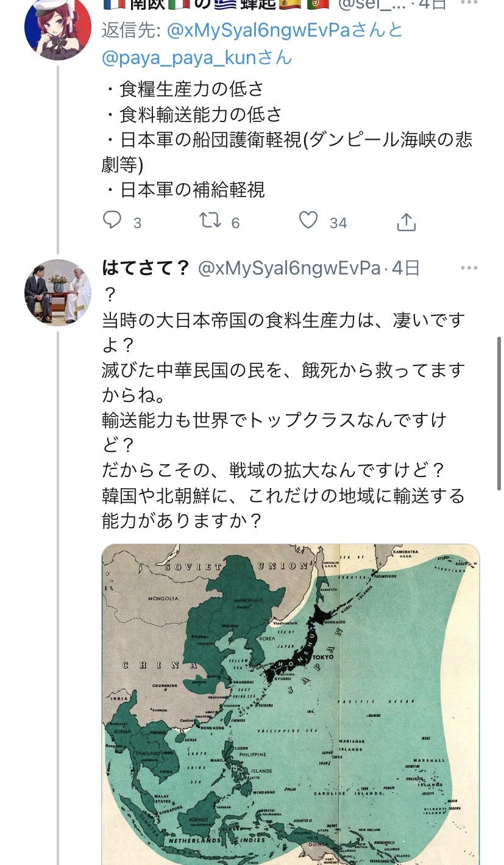Tap the like count 34
Image resolution: width=504 pixels, height=865 pixels.
[338, 223]
